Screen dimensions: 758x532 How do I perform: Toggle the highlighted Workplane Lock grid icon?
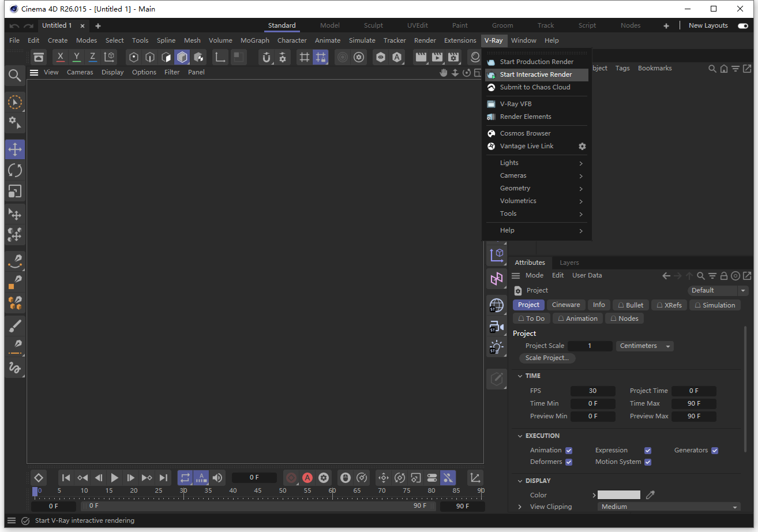pyautogui.click(x=321, y=57)
